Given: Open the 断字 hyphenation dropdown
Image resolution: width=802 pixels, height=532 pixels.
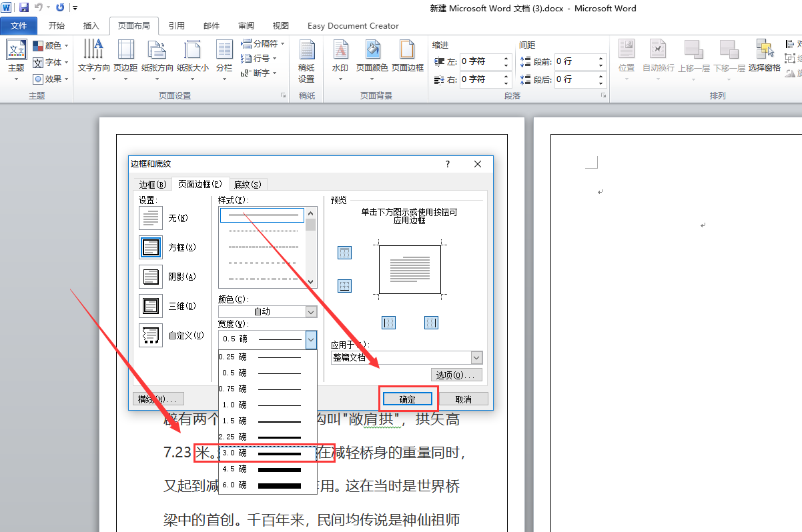Looking at the screenshot, I should (x=260, y=73).
